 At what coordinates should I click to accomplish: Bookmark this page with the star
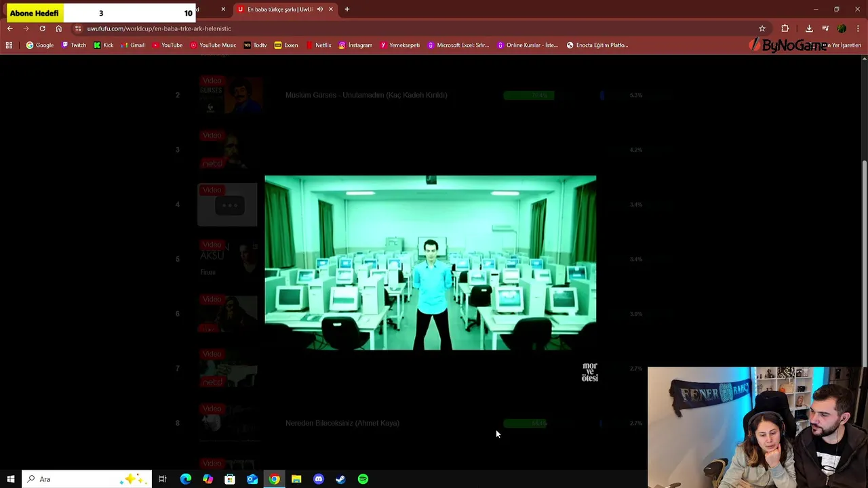coord(762,28)
